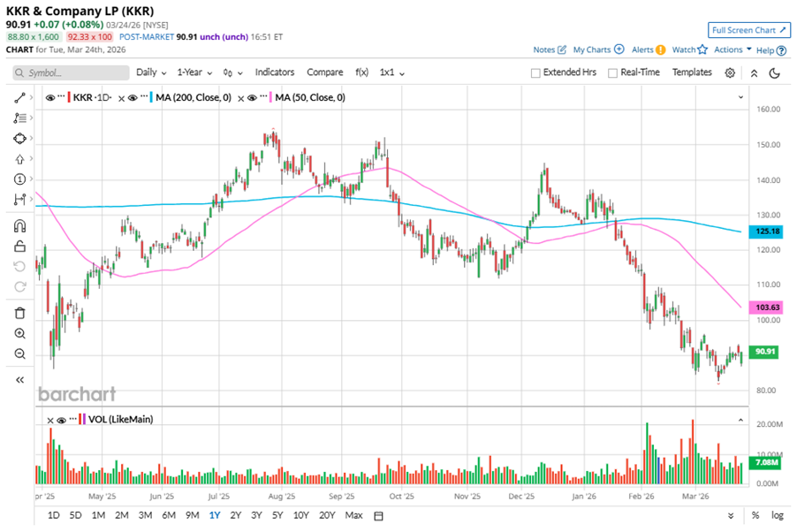Click the redo arrow icon
Image resolution: width=797 pixels, height=532 pixels.
click(19, 287)
